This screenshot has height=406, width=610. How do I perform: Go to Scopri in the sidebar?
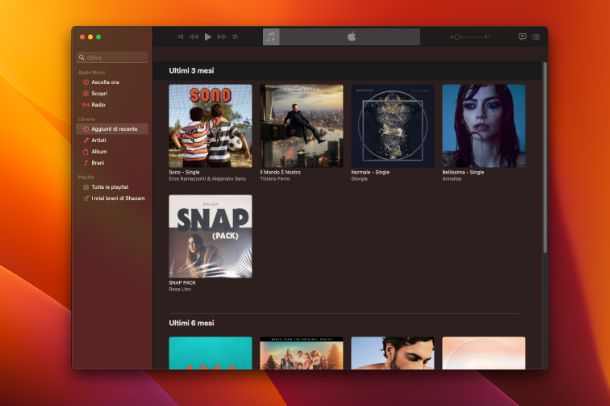(112, 93)
